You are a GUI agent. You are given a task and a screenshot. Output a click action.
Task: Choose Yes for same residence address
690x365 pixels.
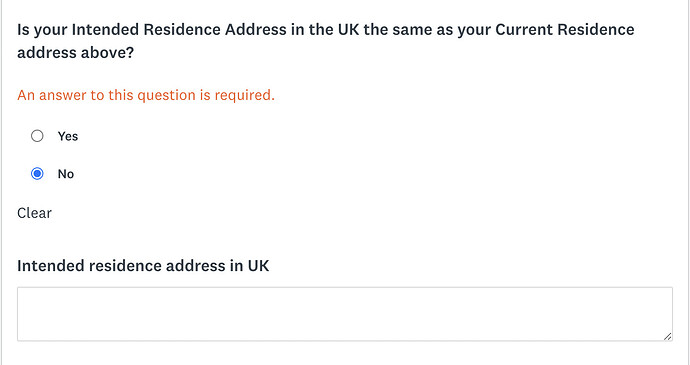37,136
